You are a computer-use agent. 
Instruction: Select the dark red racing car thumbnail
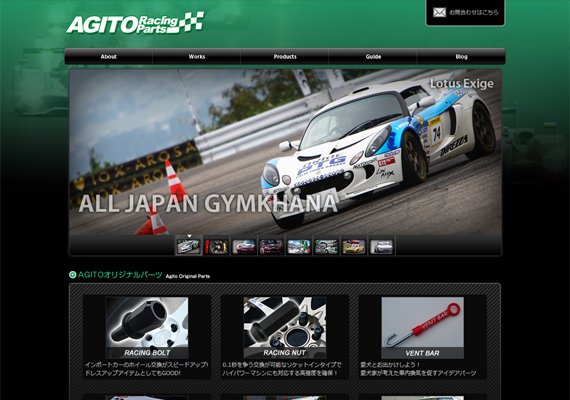[271, 247]
